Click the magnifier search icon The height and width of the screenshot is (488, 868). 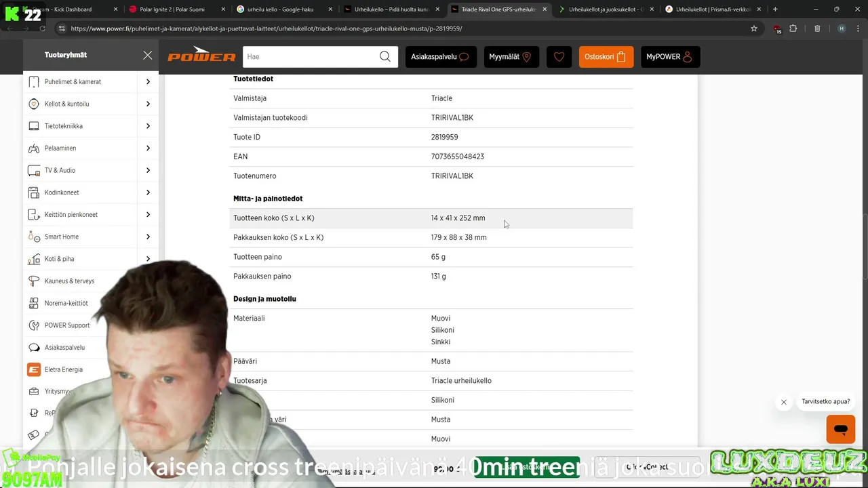click(x=385, y=57)
